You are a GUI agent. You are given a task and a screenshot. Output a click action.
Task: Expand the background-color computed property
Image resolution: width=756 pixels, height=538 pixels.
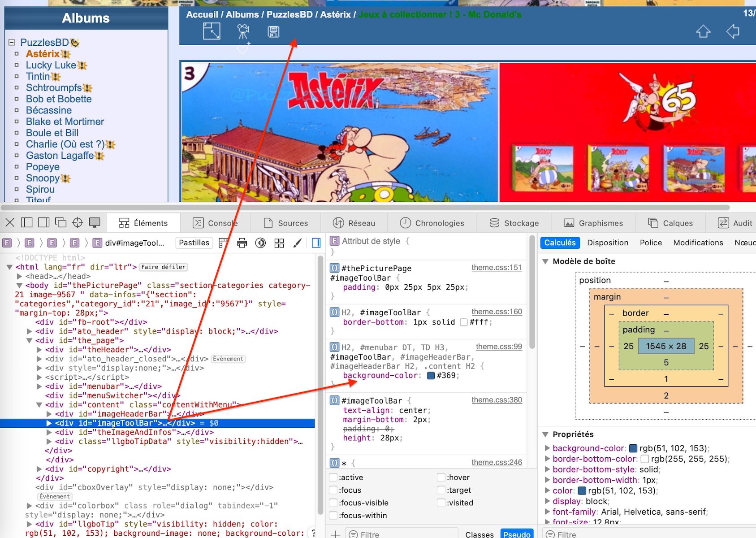547,448
